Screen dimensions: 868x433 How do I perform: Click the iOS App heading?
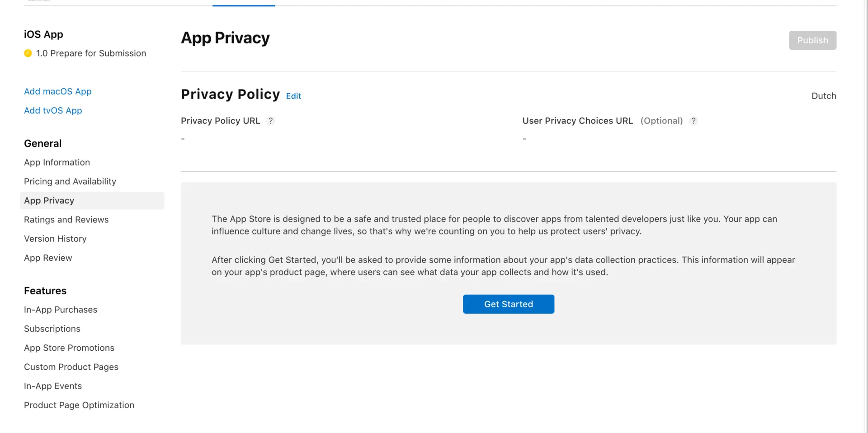point(43,34)
